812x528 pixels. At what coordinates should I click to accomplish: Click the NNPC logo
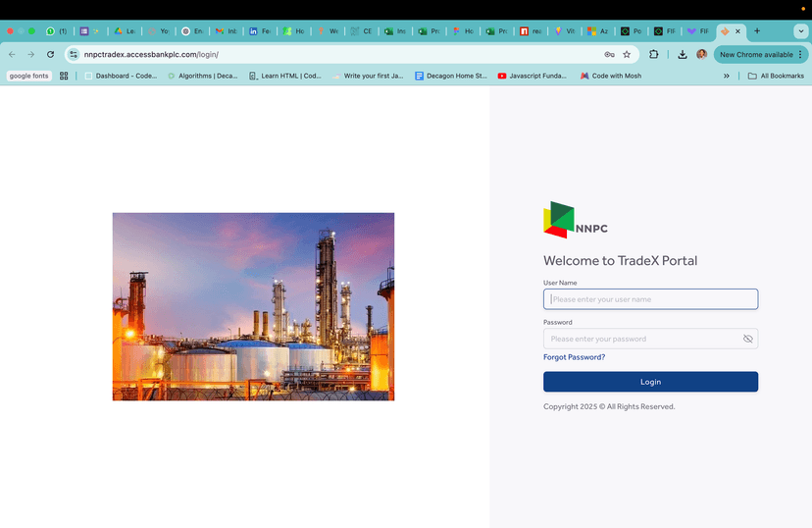click(x=576, y=221)
